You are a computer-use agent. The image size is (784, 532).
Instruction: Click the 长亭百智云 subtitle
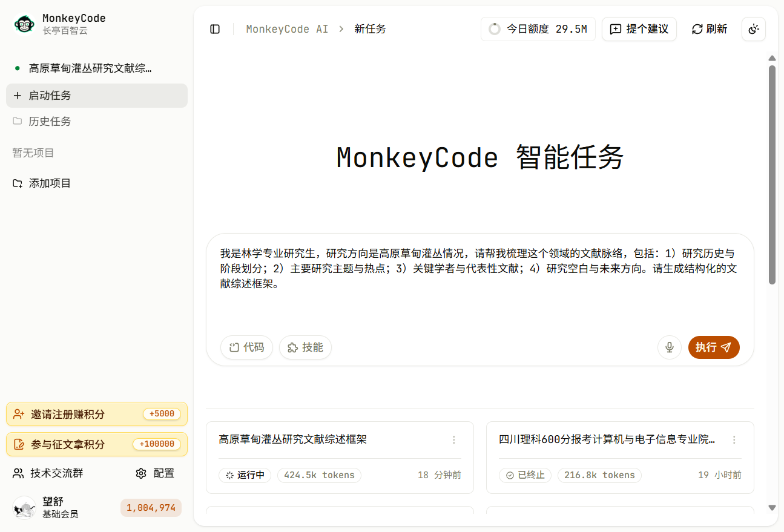pyautogui.click(x=65, y=31)
